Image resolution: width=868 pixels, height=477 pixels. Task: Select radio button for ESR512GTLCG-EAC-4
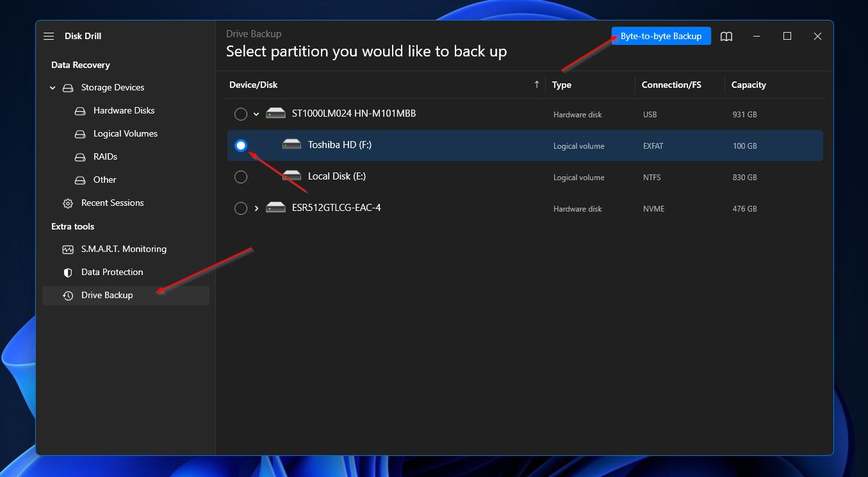241,208
